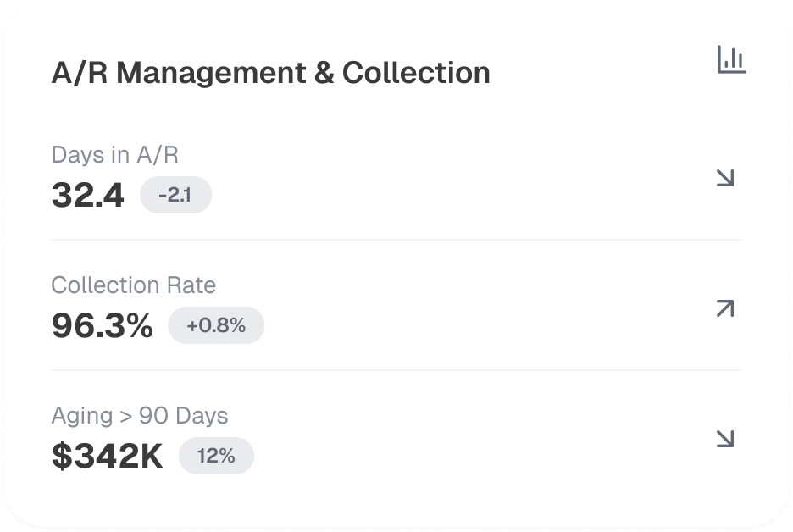Viewport: 793px width, 532px height.
Task: Select the +0.8% change badge
Action: point(216,325)
